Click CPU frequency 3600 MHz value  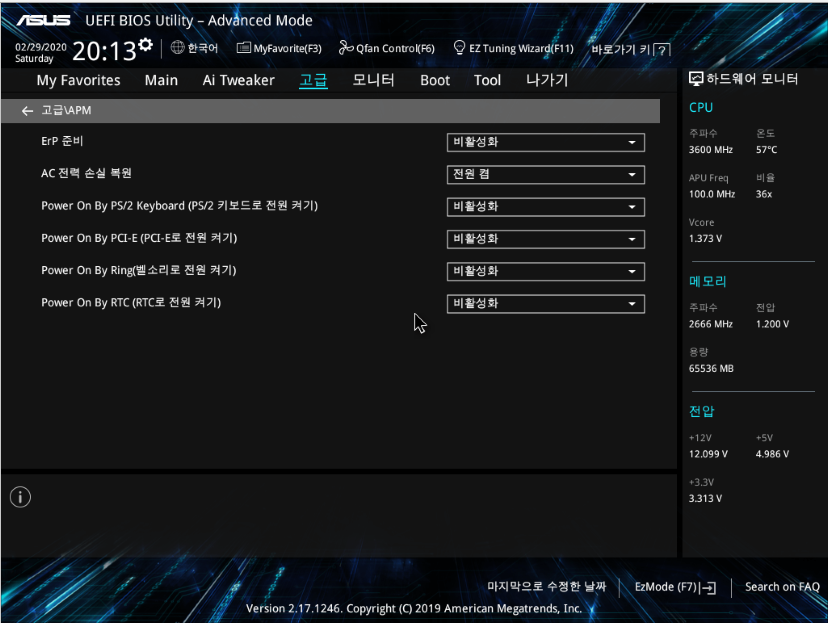710,150
